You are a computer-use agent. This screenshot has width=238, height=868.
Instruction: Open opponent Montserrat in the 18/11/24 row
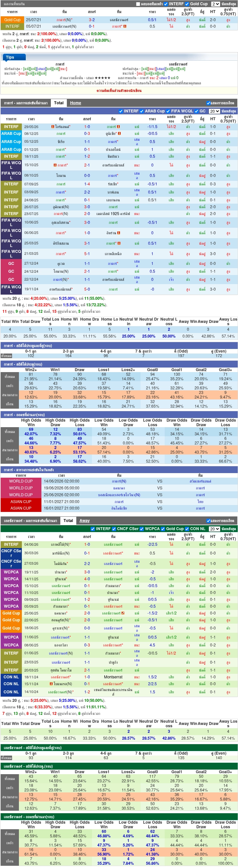pyautogui.click(x=113, y=677)
